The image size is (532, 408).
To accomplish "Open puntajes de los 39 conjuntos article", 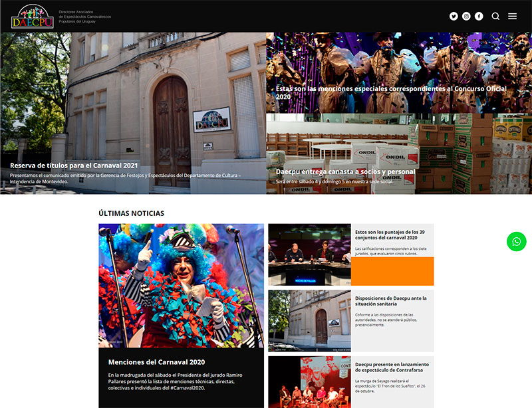I will click(390, 235).
